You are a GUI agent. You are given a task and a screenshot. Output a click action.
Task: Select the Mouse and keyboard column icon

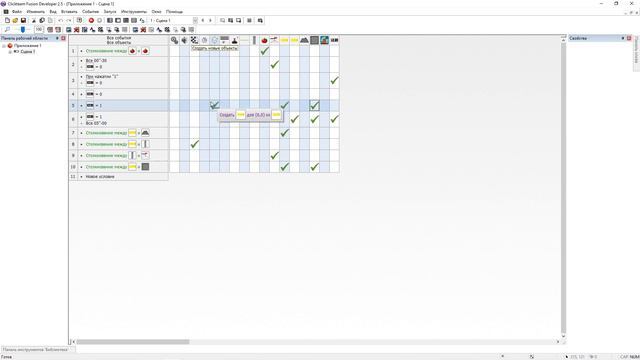pos(224,40)
